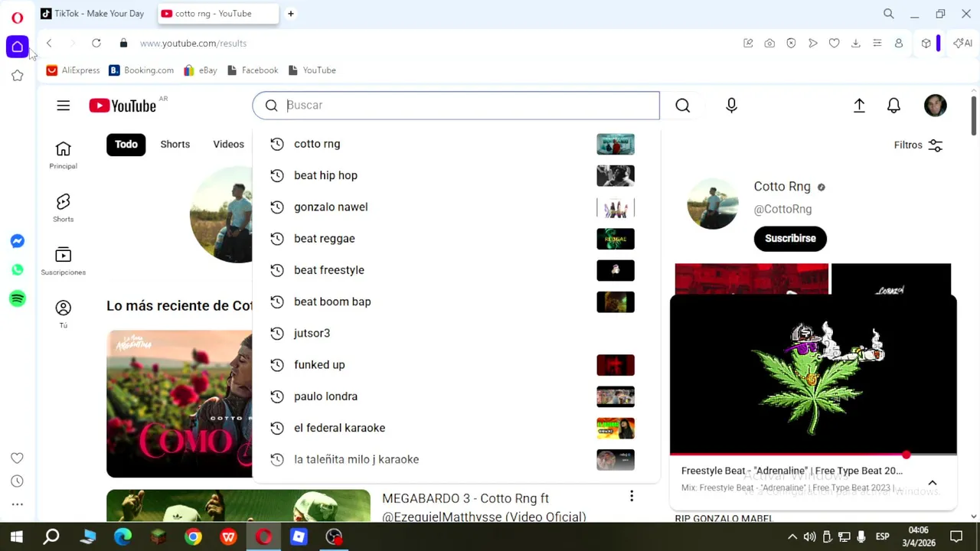
Task: Open the YouTube bookmark
Action: pos(312,70)
